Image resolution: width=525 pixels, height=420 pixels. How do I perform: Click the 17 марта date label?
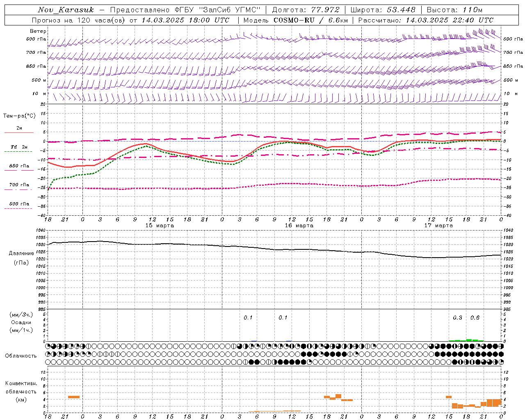click(x=438, y=226)
